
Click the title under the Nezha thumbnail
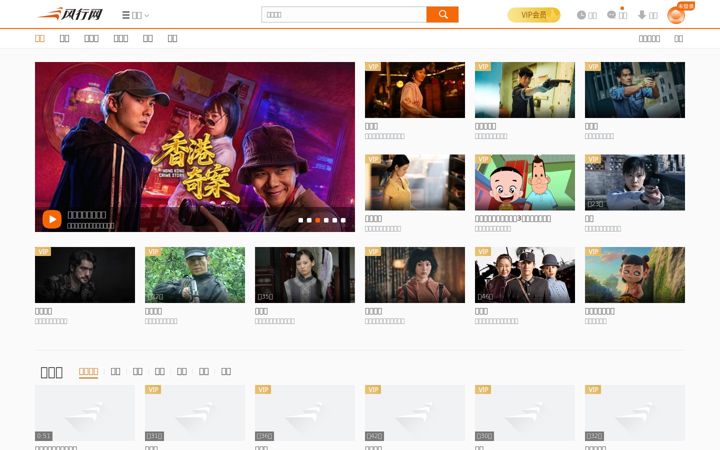click(x=600, y=311)
